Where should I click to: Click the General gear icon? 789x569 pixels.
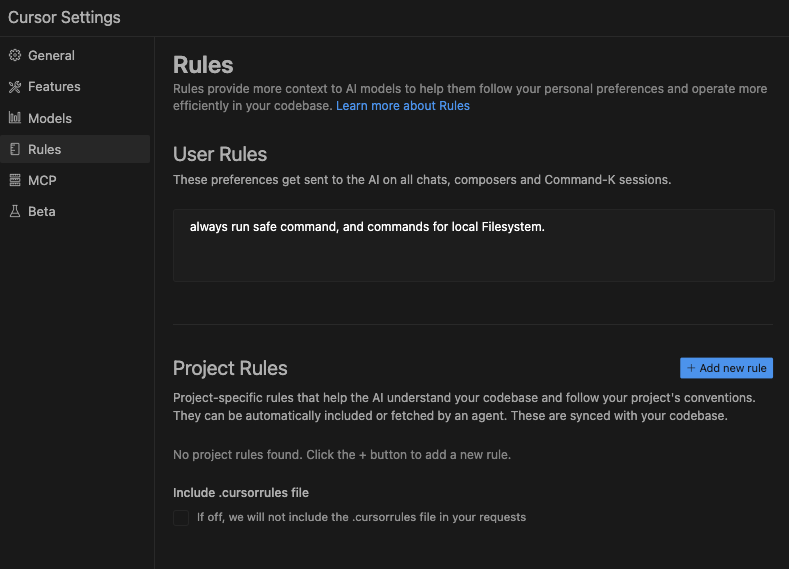point(15,55)
